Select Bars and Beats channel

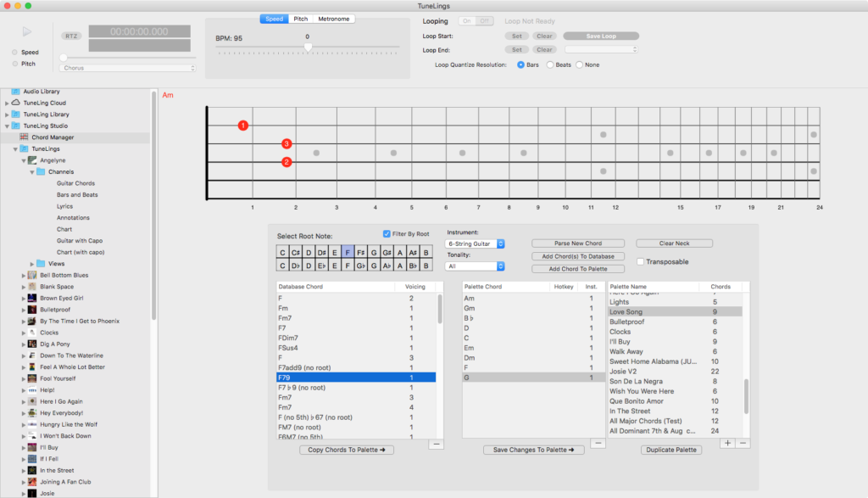[77, 195]
